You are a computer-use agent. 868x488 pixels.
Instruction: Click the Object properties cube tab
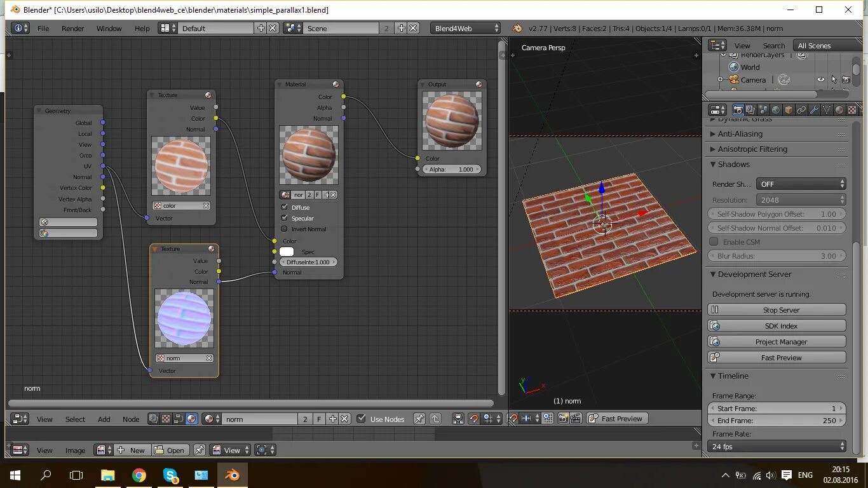789,110
